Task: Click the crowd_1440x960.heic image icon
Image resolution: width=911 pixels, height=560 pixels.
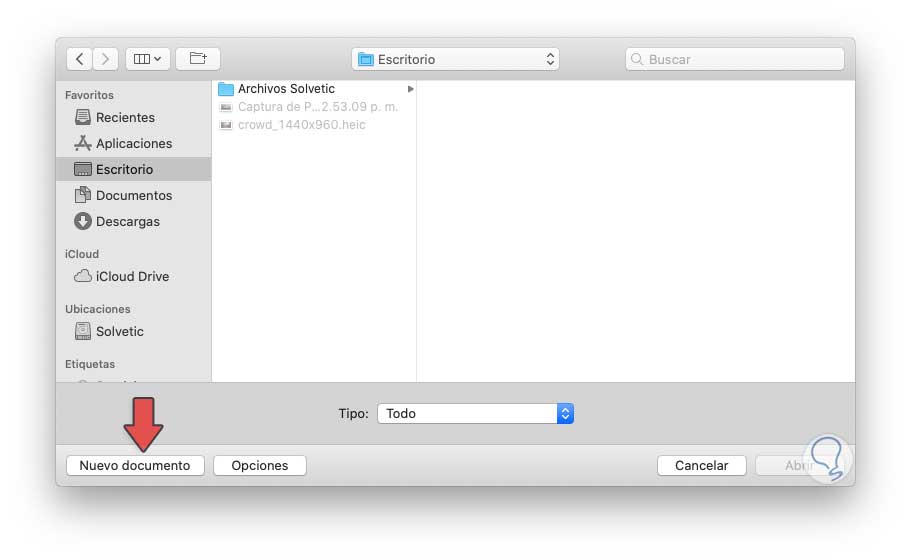Action: click(x=226, y=125)
